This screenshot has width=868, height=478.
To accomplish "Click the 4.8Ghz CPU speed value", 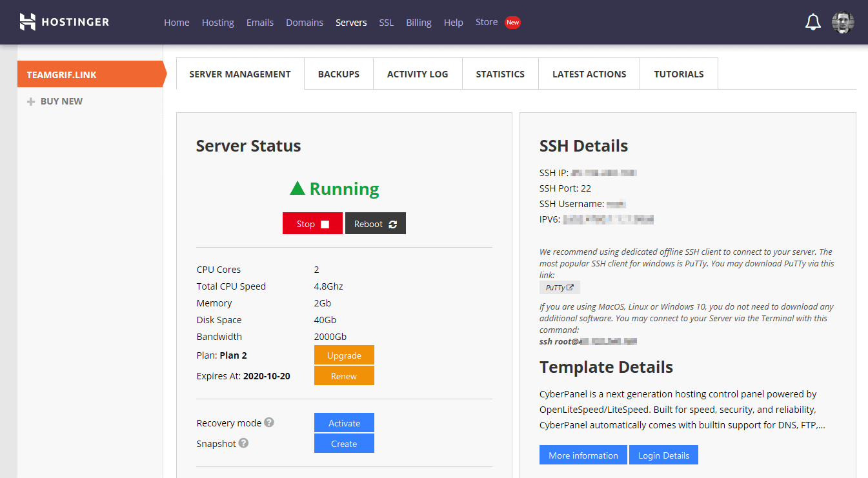I will pos(328,286).
